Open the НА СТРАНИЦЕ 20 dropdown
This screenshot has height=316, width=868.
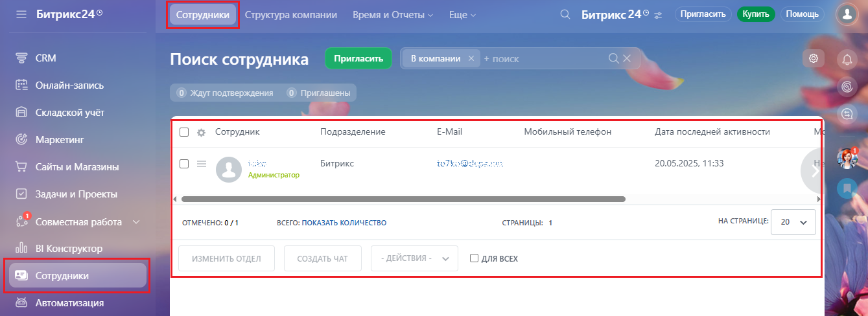(793, 221)
